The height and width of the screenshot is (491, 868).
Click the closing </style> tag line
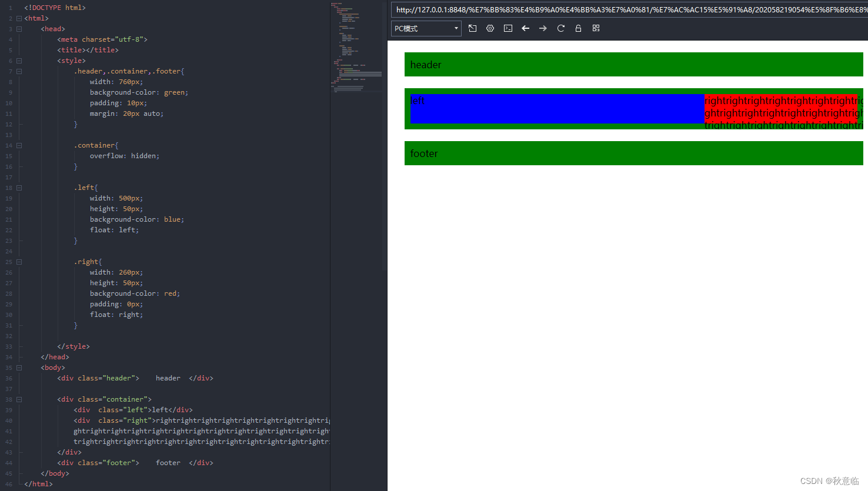(x=74, y=346)
